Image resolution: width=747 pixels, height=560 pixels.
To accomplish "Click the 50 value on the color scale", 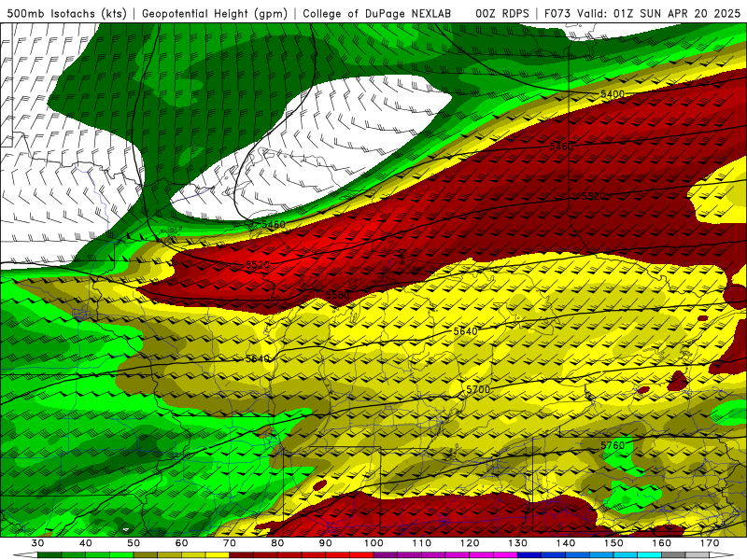I will [x=134, y=543].
